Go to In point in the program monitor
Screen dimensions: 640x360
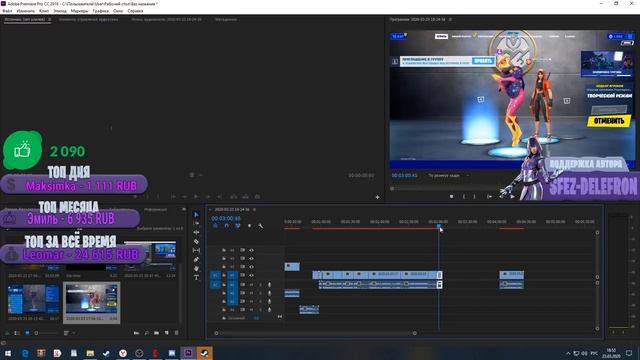point(489,196)
